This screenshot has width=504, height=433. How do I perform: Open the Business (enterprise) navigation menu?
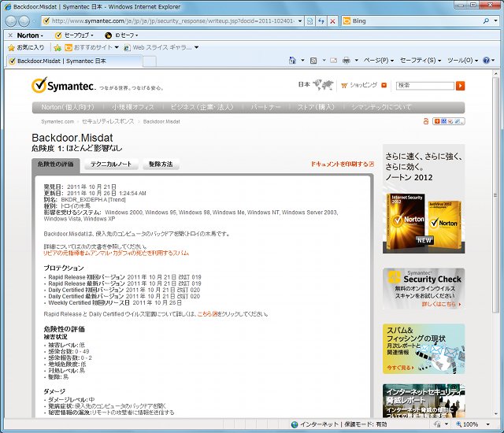pos(202,107)
